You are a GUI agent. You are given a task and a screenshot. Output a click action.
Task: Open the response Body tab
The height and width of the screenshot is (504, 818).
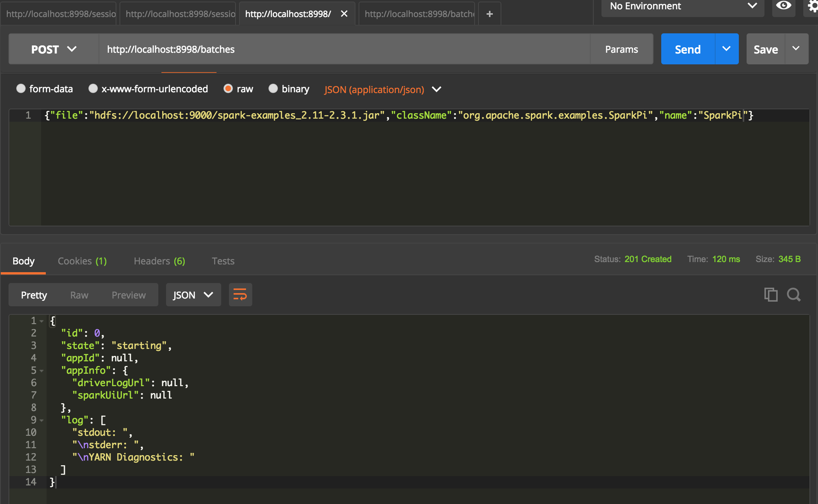23,261
